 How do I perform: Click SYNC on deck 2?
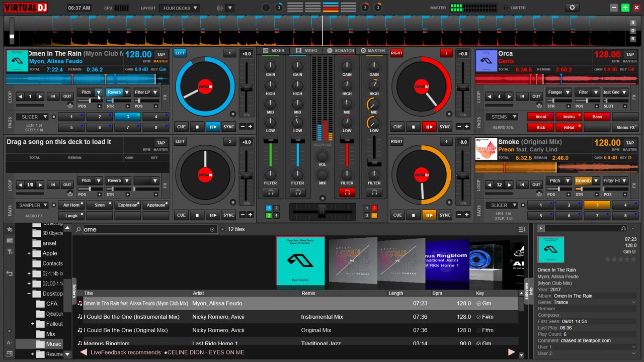tap(445, 127)
